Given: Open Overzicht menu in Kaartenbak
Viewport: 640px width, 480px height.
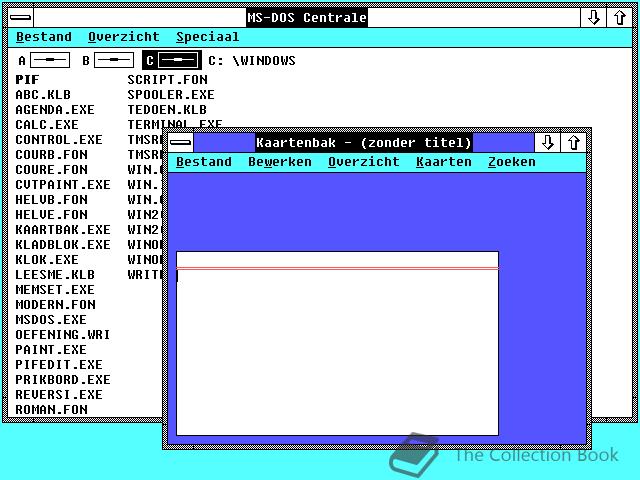Looking at the screenshot, I should click(x=364, y=162).
